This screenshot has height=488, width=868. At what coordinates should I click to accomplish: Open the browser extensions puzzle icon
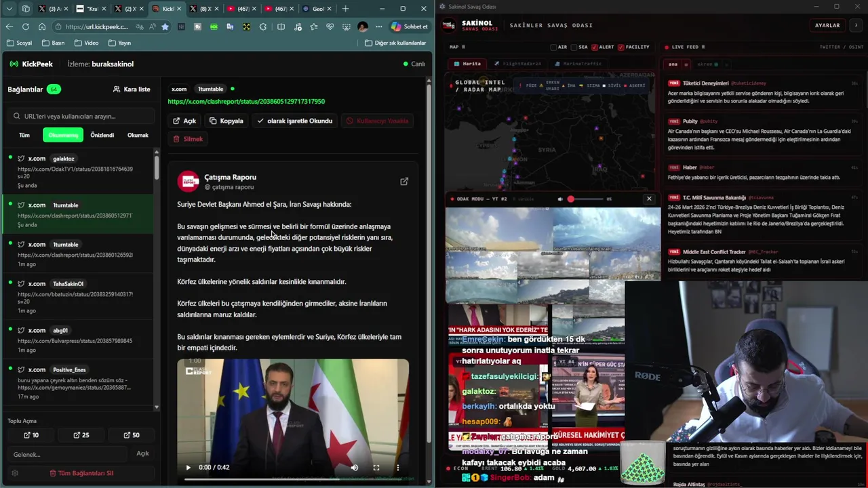[x=263, y=26]
